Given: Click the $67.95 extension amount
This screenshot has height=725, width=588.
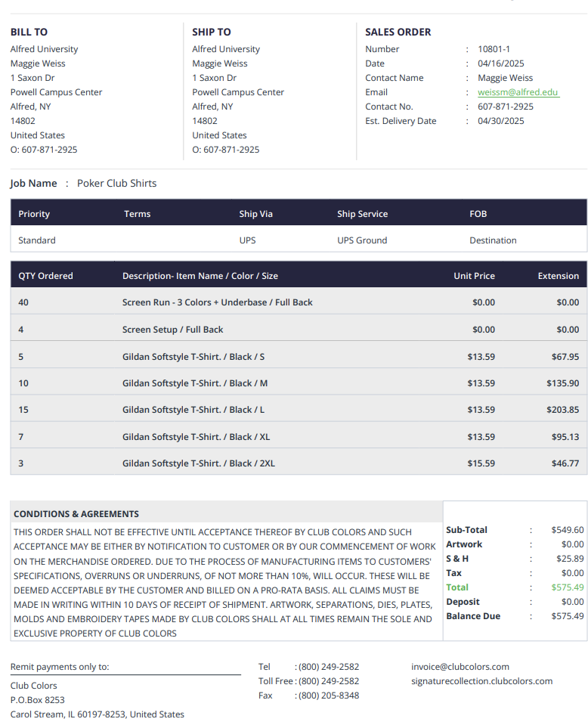Looking at the screenshot, I should [x=565, y=357].
